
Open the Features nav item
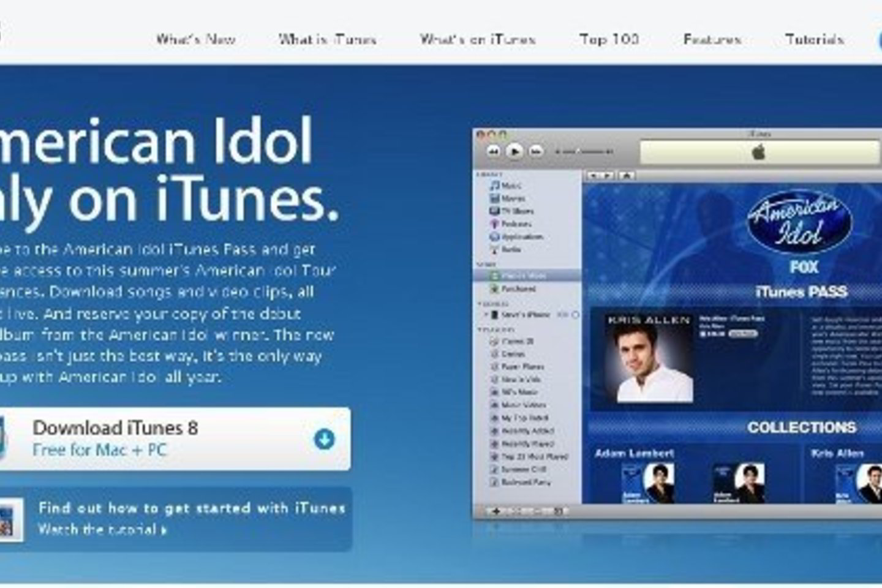tap(712, 39)
